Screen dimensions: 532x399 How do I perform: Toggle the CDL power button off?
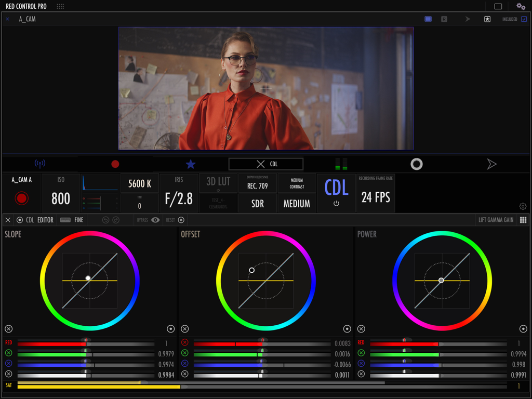pos(336,202)
